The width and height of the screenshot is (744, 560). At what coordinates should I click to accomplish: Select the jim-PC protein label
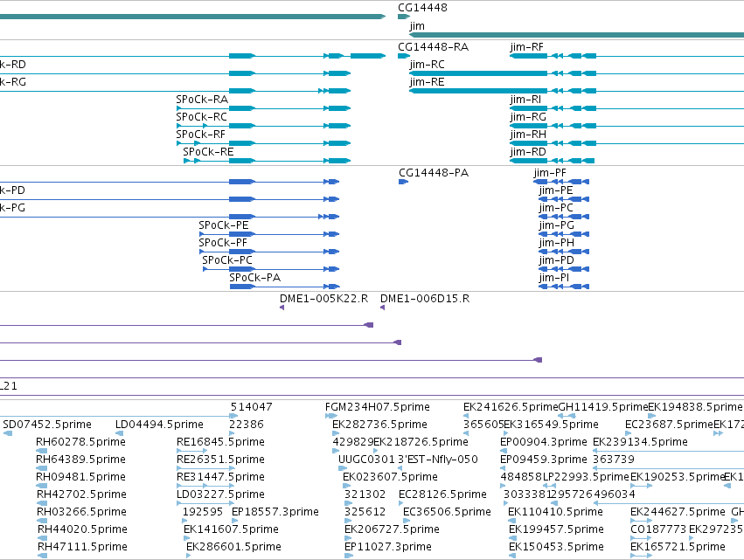tap(556, 208)
